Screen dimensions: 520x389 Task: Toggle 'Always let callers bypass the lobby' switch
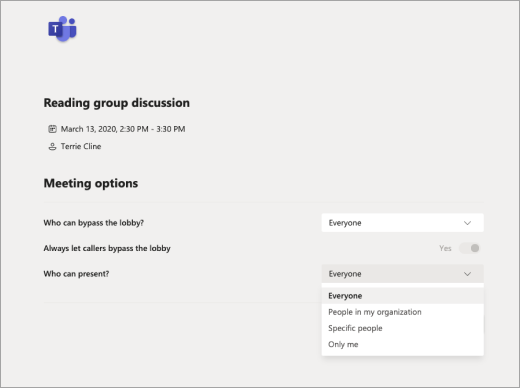470,248
